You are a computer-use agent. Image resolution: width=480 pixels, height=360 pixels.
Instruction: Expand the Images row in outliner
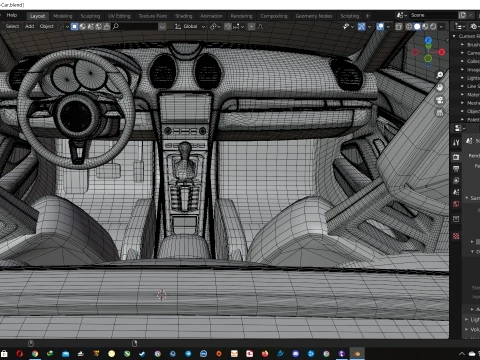pyautogui.click(x=462, y=69)
